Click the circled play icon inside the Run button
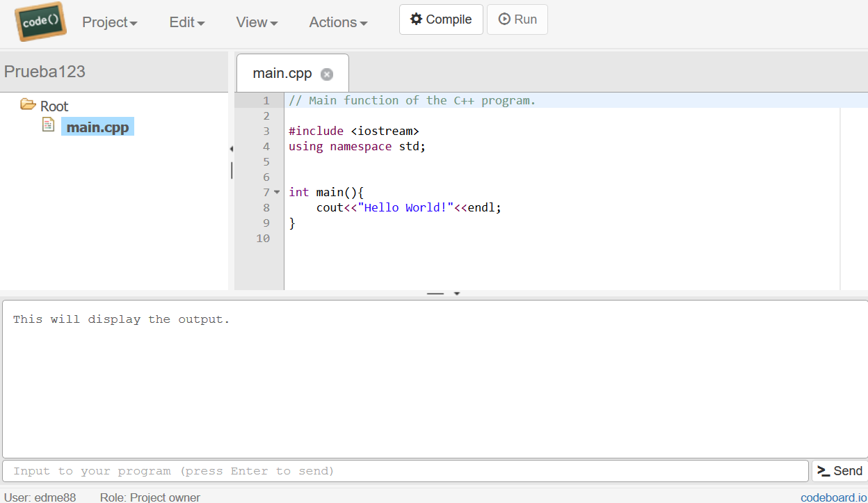The image size is (868, 503). coord(504,19)
